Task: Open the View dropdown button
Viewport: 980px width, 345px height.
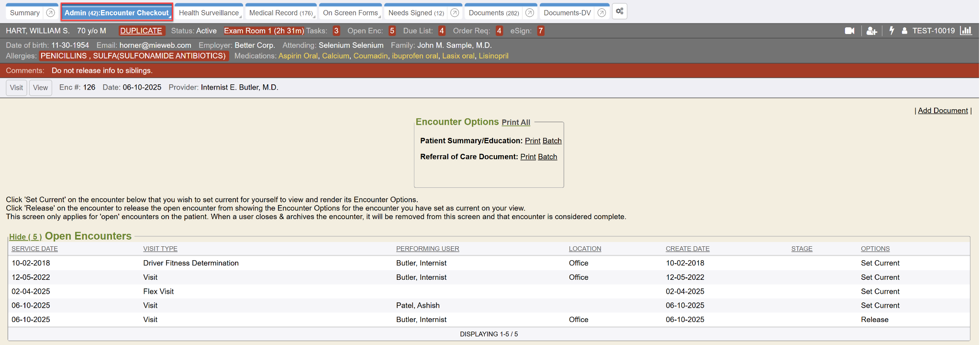Action: click(x=40, y=88)
